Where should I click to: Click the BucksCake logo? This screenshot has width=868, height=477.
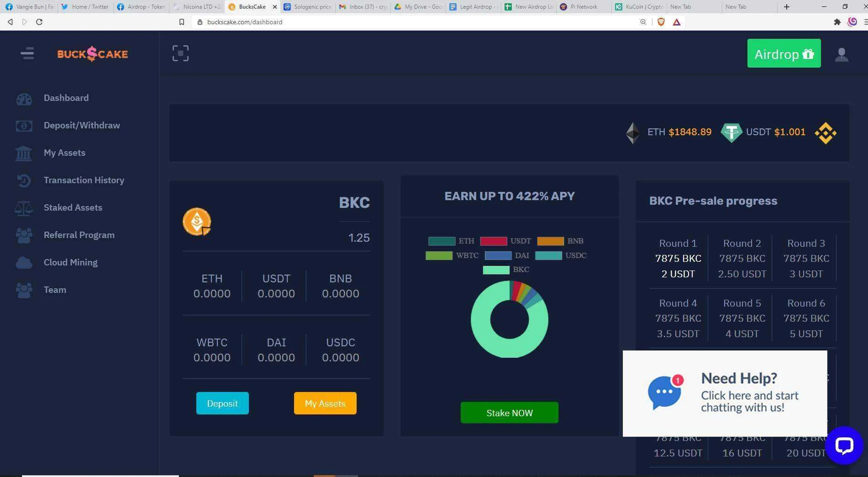(x=92, y=54)
